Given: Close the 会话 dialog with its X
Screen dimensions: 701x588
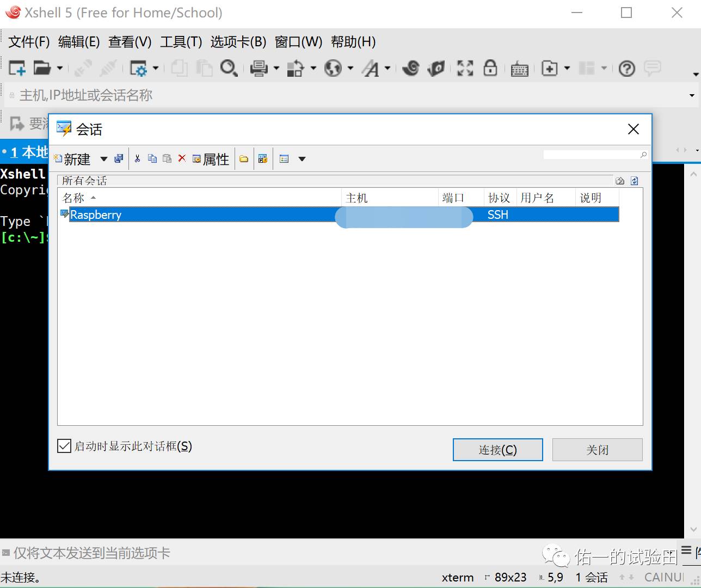Looking at the screenshot, I should tap(634, 129).
